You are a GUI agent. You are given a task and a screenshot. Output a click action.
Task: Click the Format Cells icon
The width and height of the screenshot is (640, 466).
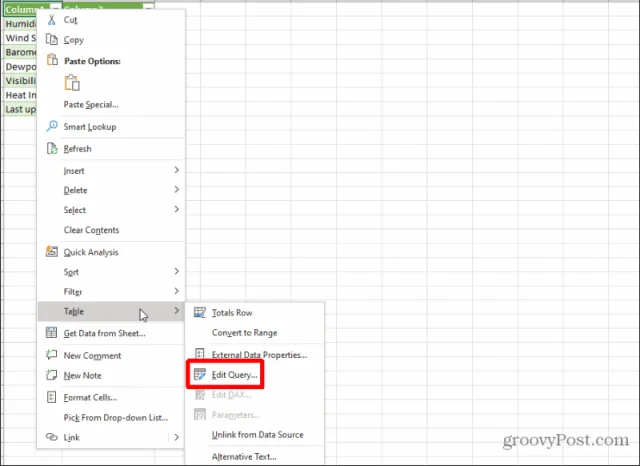point(51,397)
